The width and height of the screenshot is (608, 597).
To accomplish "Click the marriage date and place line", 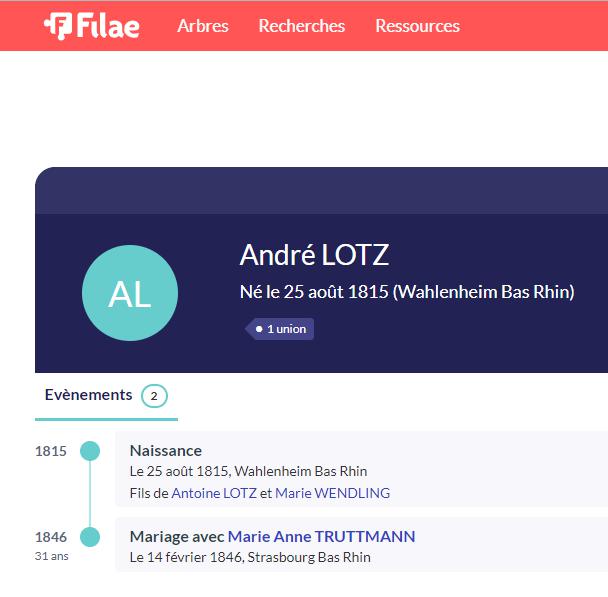I will point(250,557).
